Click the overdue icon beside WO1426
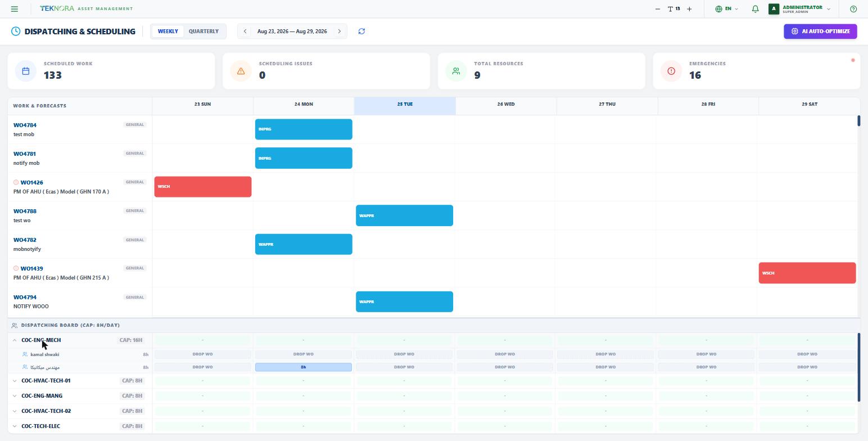The height and width of the screenshot is (441, 868). 16,182
